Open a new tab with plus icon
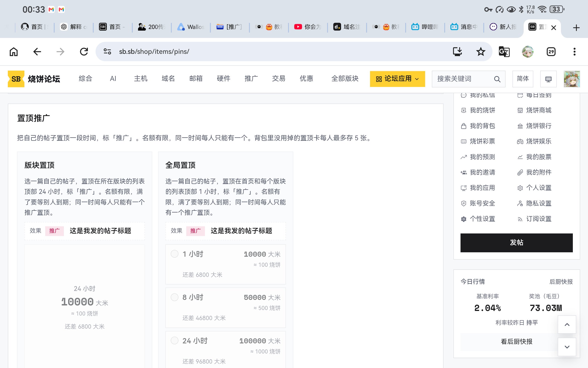The width and height of the screenshot is (588, 368). click(x=576, y=28)
